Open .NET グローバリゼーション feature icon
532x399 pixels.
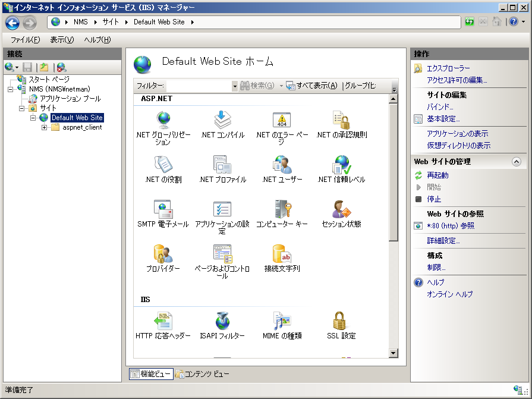point(163,127)
